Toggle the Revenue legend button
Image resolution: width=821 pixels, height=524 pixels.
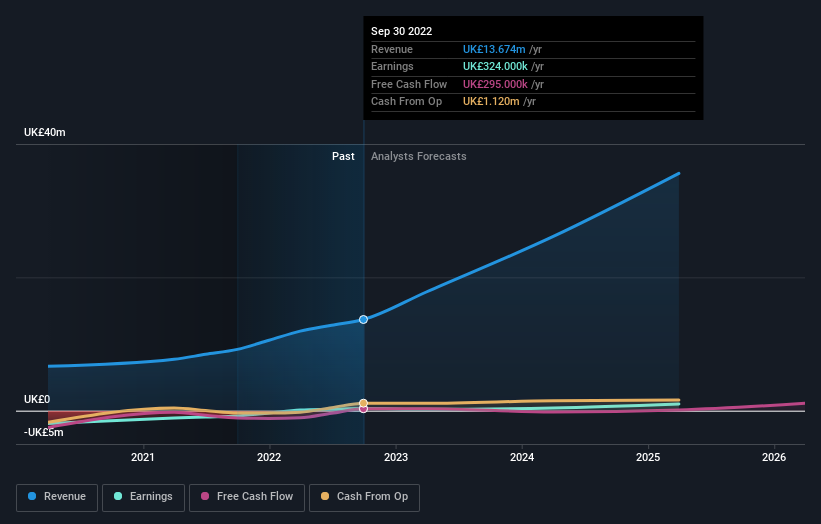57,497
